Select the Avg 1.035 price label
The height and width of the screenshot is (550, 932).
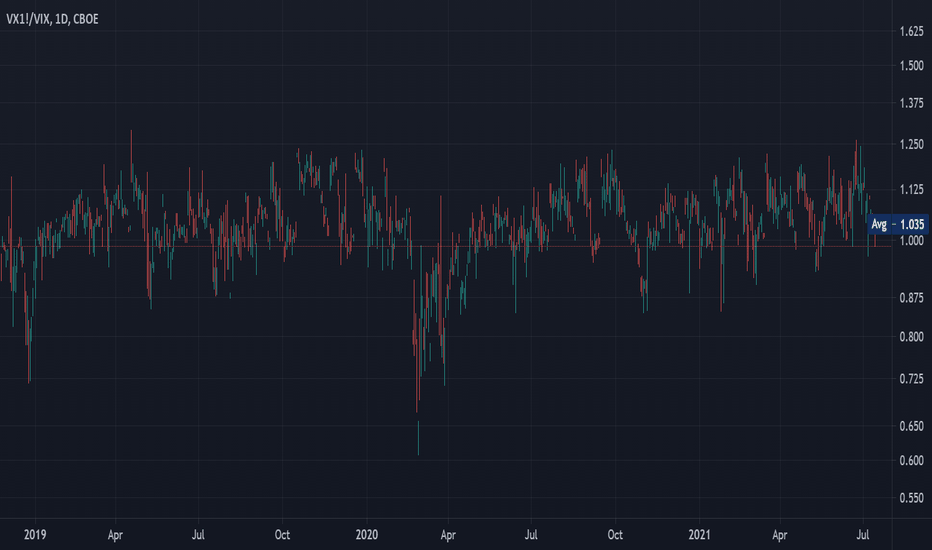pyautogui.click(x=898, y=225)
